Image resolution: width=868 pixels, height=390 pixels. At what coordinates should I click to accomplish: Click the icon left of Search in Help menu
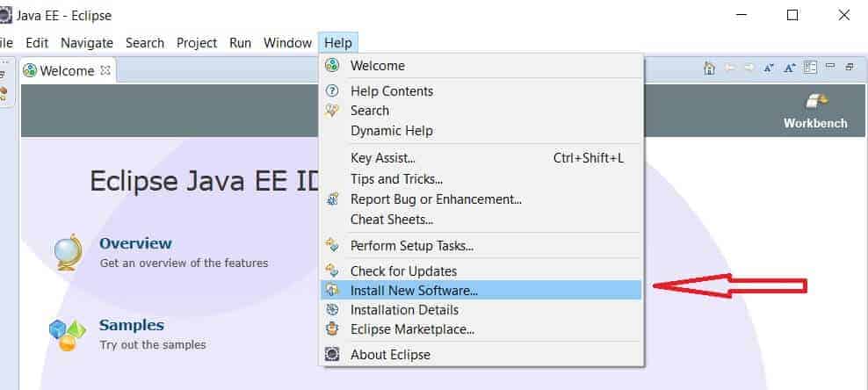(x=331, y=110)
